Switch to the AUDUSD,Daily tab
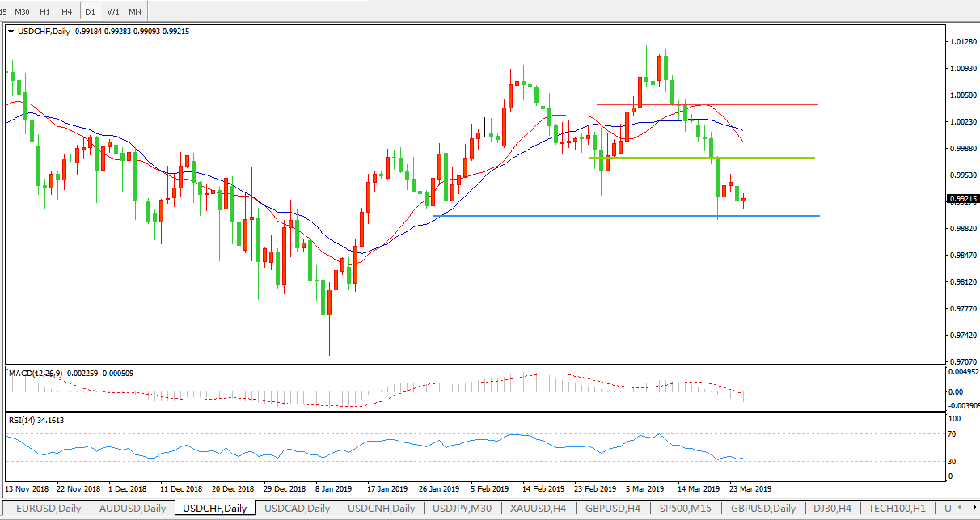980x520 pixels. (x=133, y=509)
